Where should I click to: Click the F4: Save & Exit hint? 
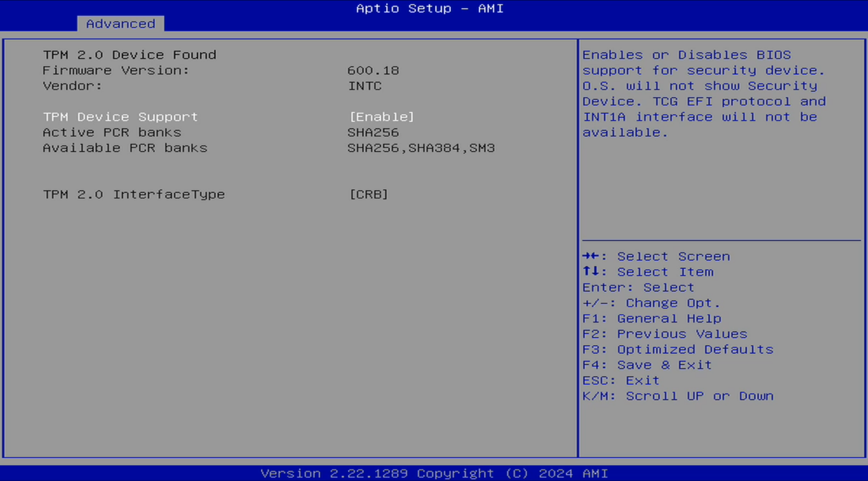click(647, 365)
